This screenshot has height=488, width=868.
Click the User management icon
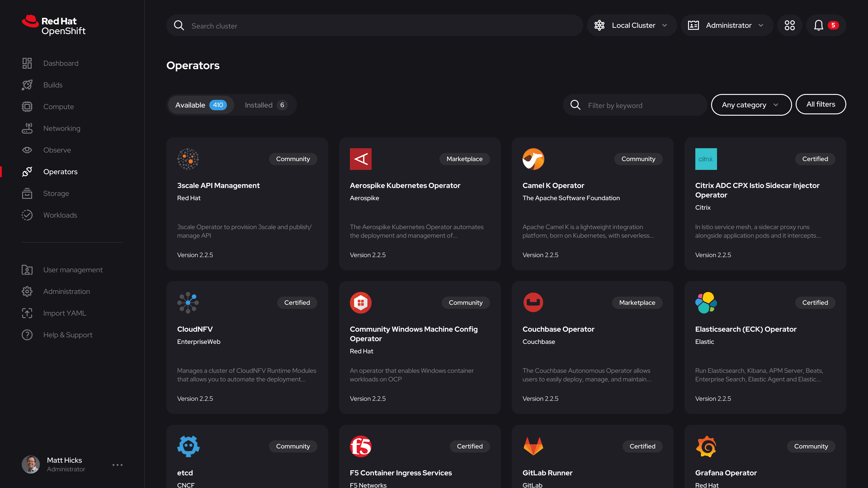(x=27, y=270)
